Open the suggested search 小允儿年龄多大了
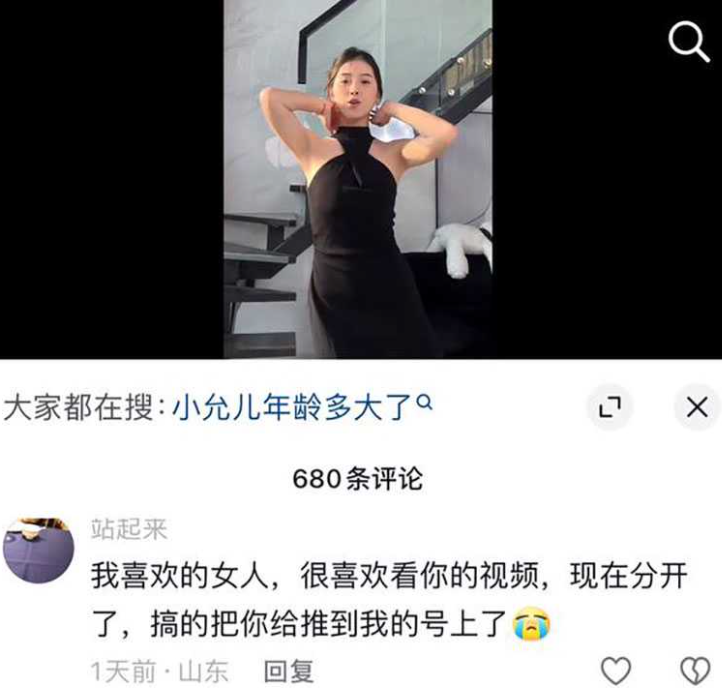The image size is (722, 688). [x=292, y=408]
